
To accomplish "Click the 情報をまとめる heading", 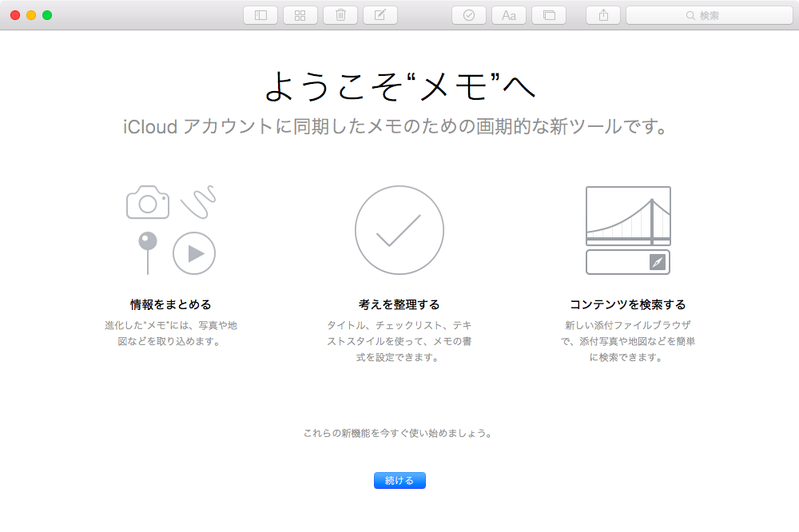I will 171,304.
